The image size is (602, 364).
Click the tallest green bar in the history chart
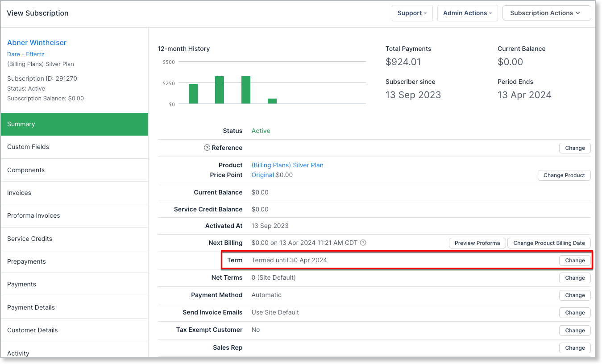click(220, 90)
